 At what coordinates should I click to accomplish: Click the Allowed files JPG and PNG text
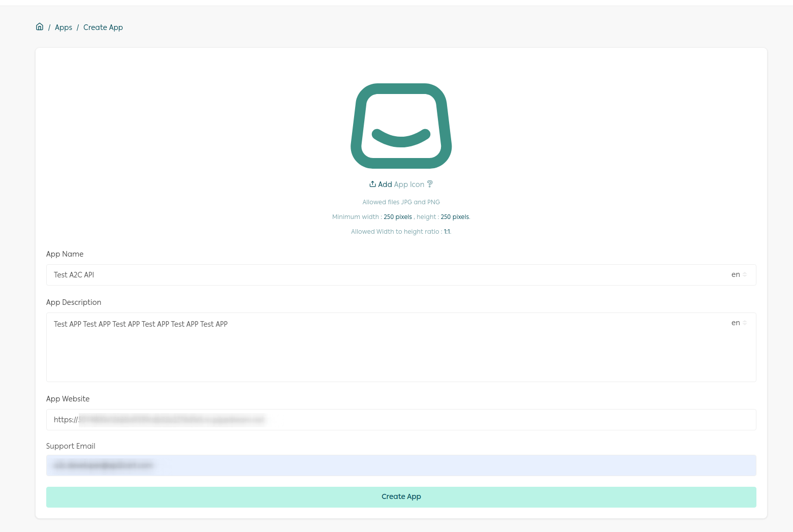[x=401, y=202]
